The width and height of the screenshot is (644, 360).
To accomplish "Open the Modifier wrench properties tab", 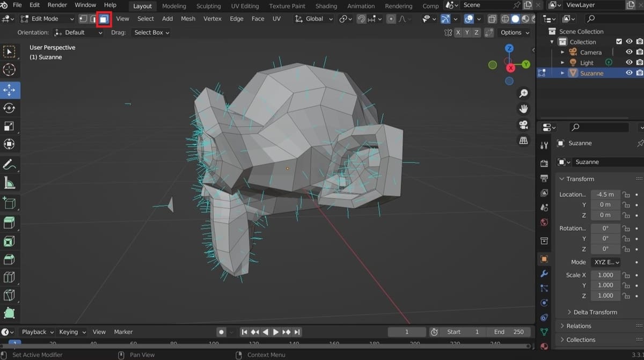I will point(544,274).
